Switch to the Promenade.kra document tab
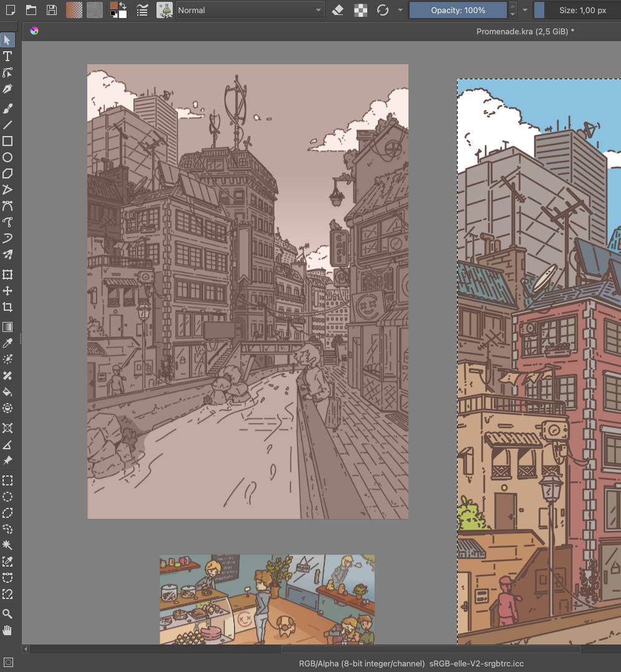The height and width of the screenshot is (672, 621). [525, 31]
